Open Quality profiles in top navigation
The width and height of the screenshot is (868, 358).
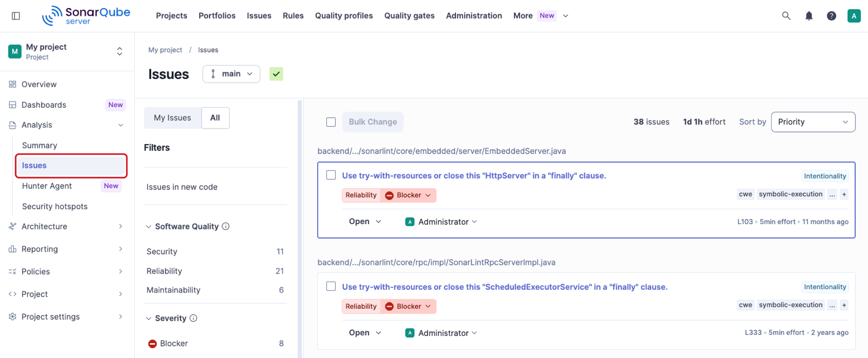[x=344, y=16]
